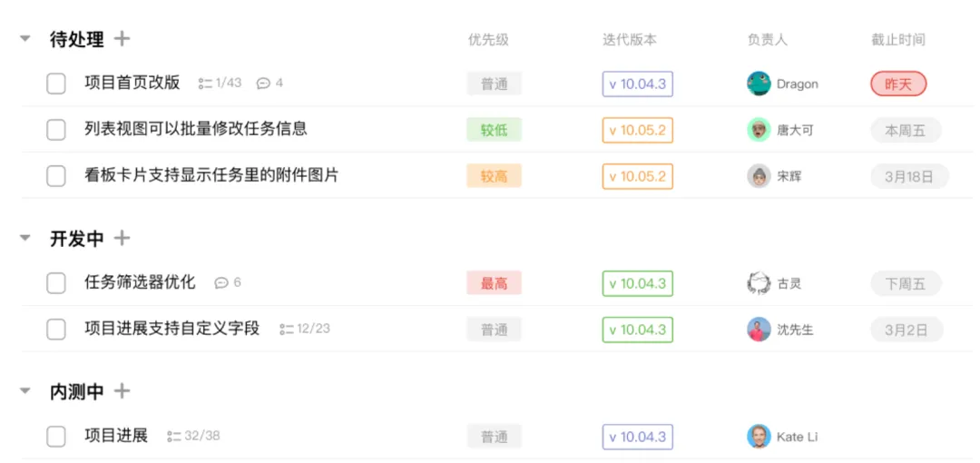This screenshot has width=980, height=463.
Task: Collapse the 待处理 section
Action: (x=25, y=39)
